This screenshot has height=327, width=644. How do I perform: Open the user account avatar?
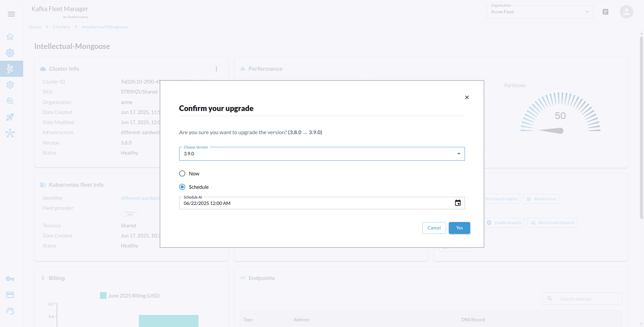[626, 12]
